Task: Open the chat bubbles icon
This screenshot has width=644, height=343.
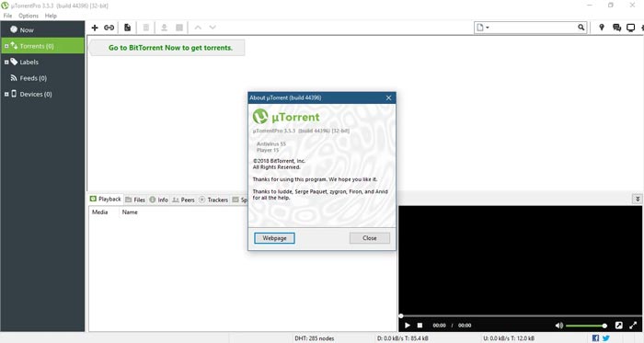Action: tap(616, 28)
